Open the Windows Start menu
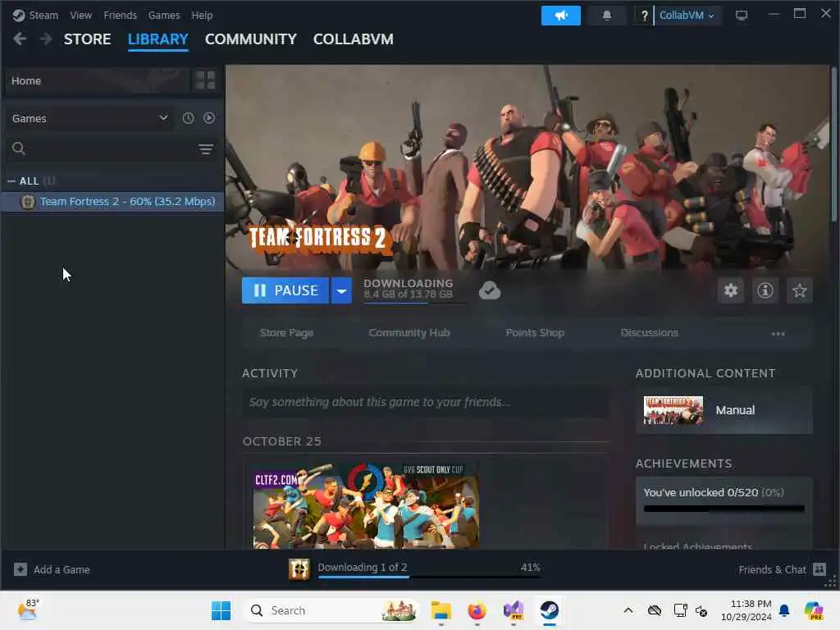840x630 pixels. click(x=221, y=610)
